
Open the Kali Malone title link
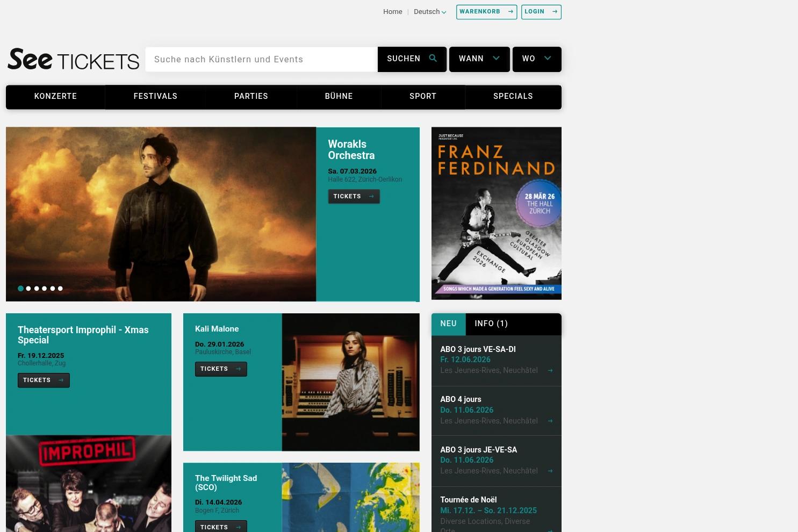217,329
